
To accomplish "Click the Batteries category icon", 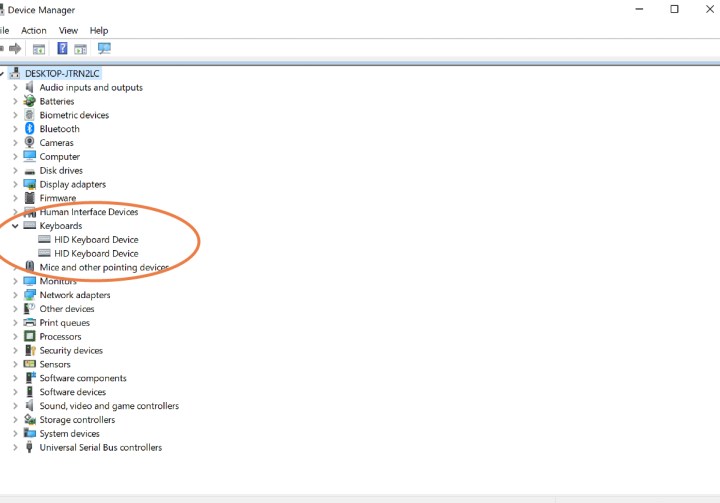I will (x=30, y=101).
